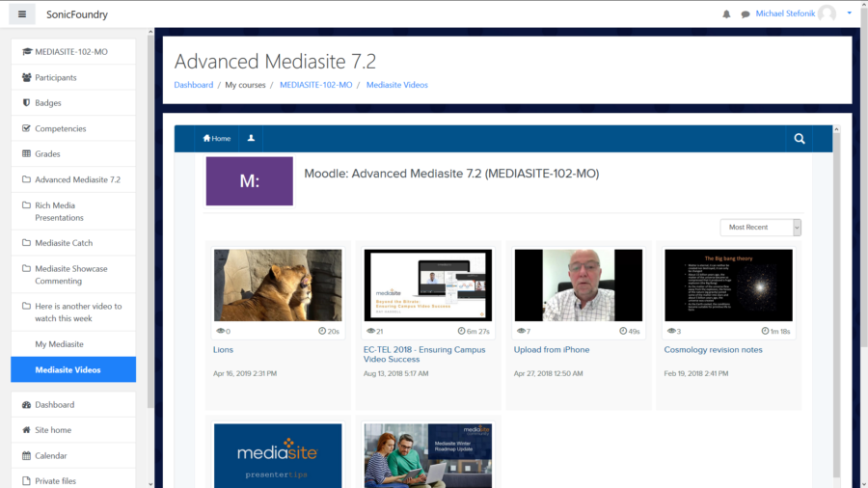Click Cosmology revision notes title link
868x488 pixels.
click(x=713, y=350)
